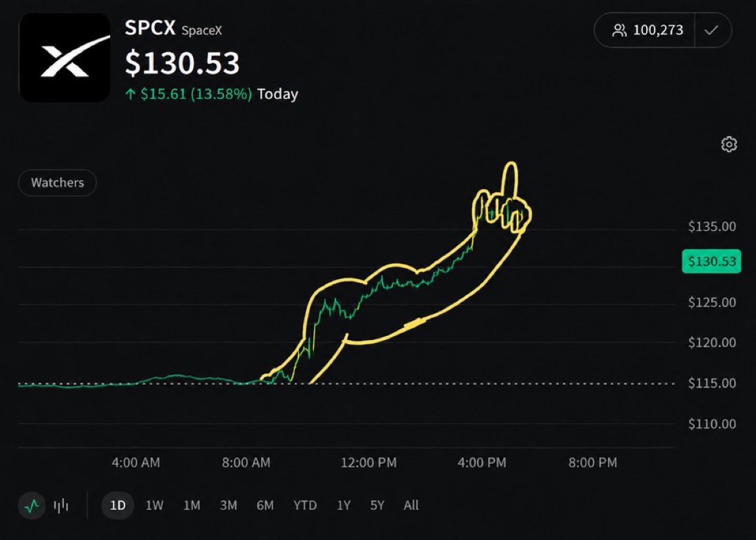Screen dimensions: 756x540
Task: Click the SPCX ticker symbol
Action: click(x=150, y=27)
